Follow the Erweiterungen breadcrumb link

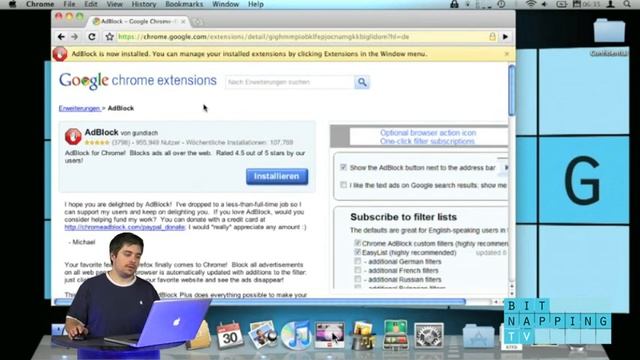[x=79, y=108]
